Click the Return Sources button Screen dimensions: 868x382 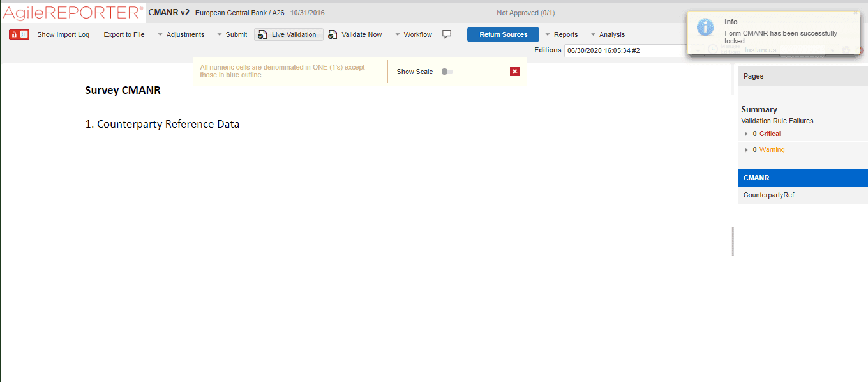coord(503,34)
